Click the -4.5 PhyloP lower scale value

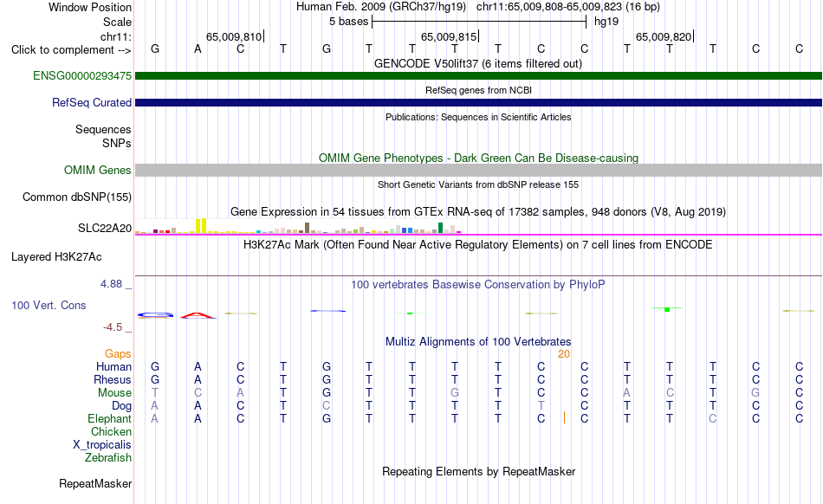point(113,327)
